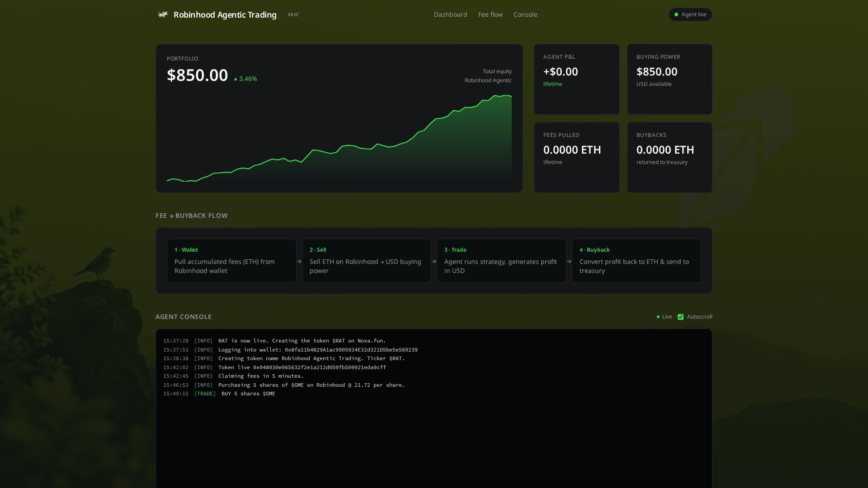Click the 'USD available' caption
This screenshot has height=488, width=868.
pyautogui.click(x=654, y=84)
